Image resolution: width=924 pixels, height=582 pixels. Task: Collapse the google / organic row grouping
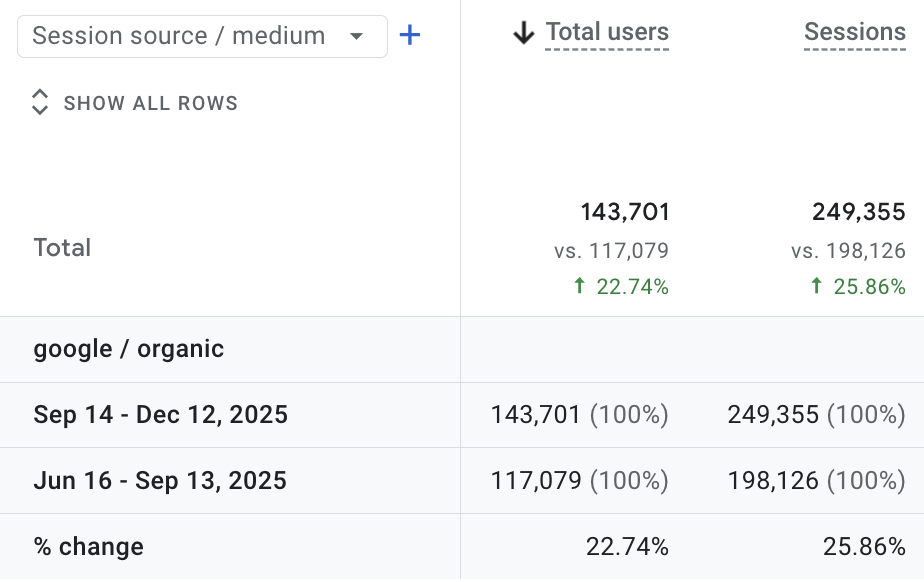point(128,349)
